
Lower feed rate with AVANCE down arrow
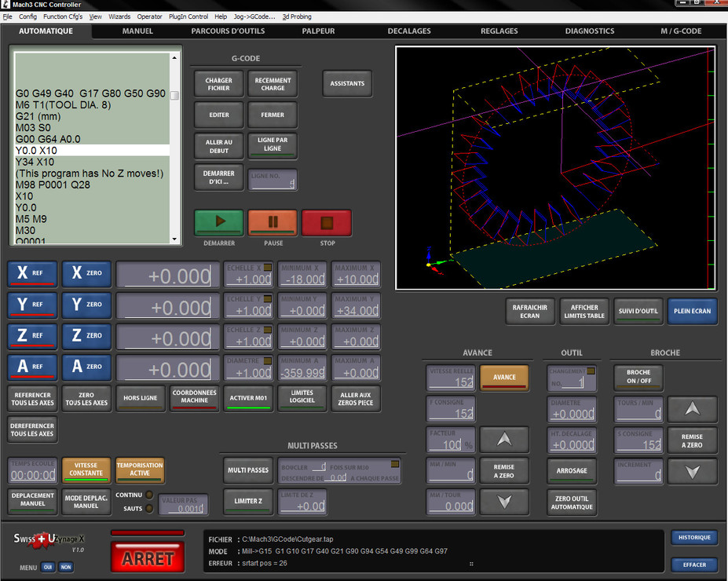coord(503,501)
